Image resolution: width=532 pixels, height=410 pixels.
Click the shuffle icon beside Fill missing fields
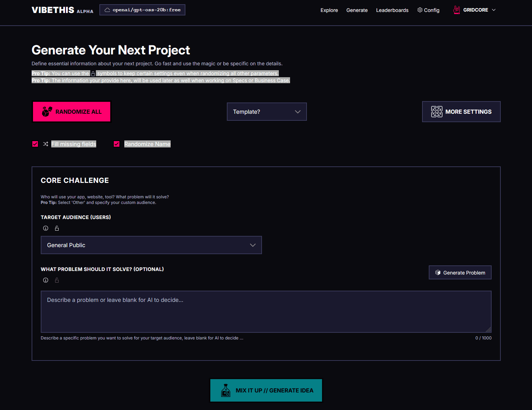pos(46,144)
